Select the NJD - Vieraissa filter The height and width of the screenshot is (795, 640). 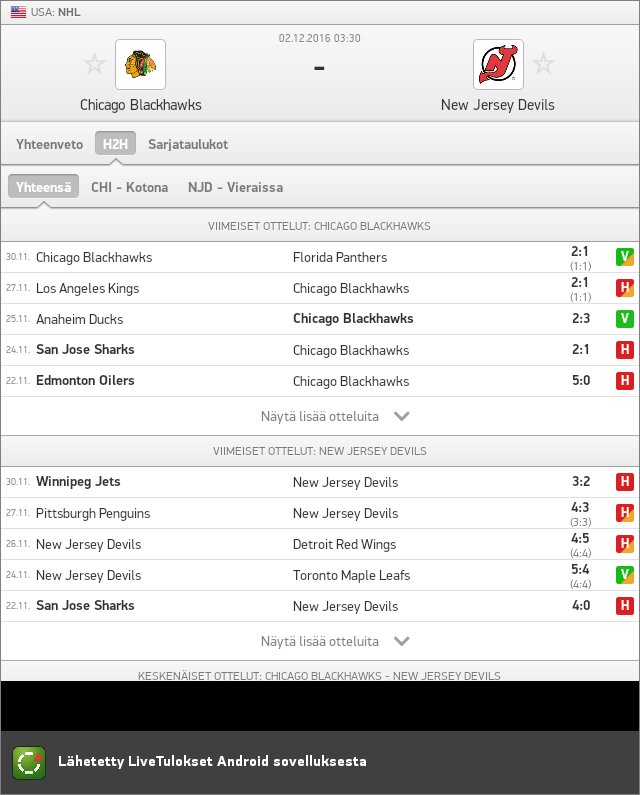[x=235, y=187]
